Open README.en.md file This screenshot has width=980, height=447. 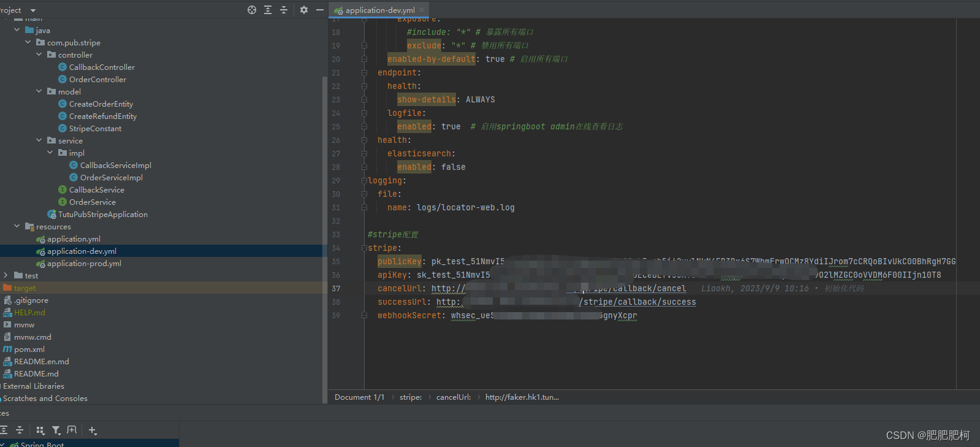click(41, 361)
